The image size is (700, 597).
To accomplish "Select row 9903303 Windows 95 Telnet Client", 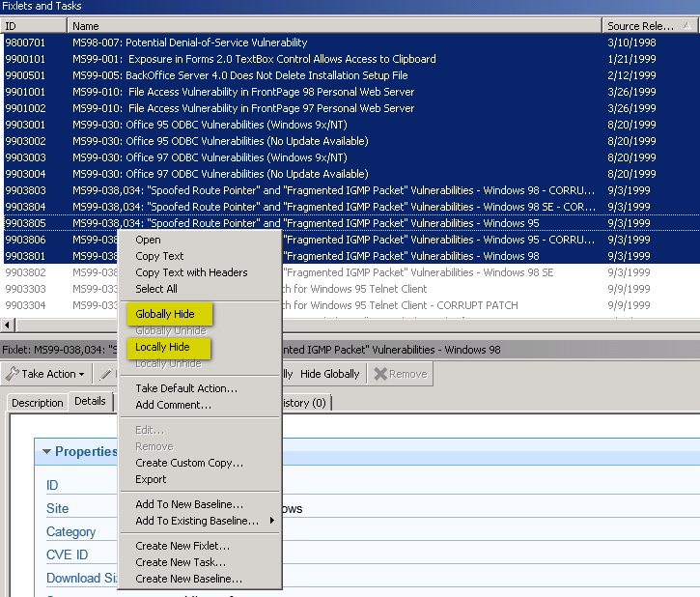I will (x=350, y=289).
